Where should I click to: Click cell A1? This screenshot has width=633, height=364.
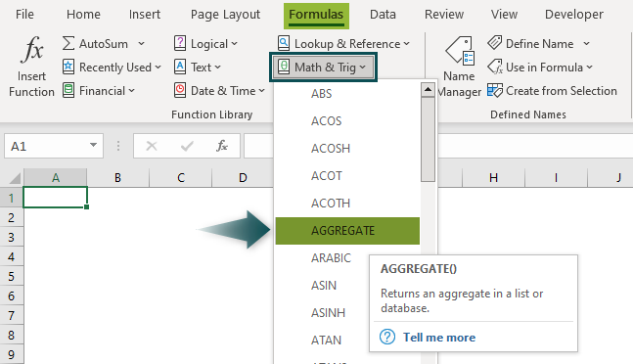[x=56, y=198]
